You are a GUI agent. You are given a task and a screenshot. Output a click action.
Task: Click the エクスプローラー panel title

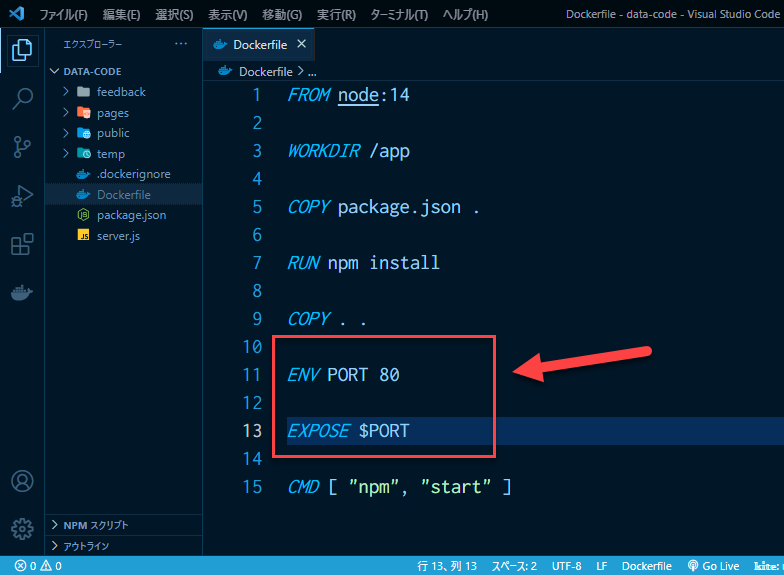click(92, 44)
